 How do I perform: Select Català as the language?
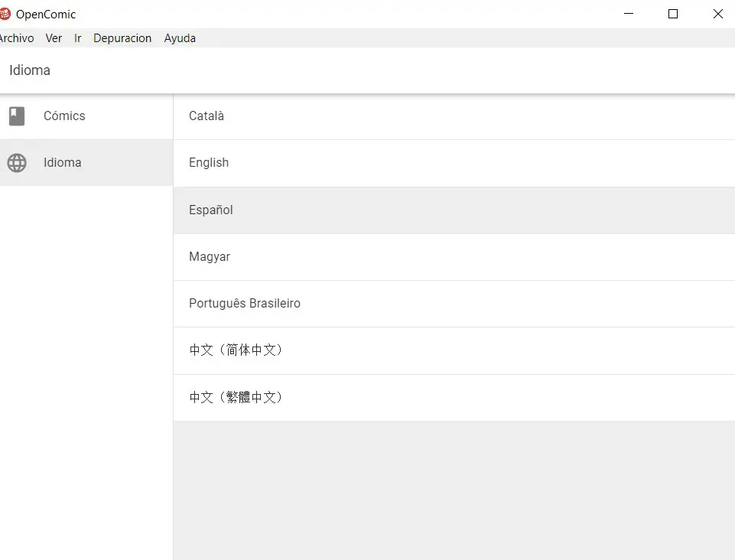point(207,116)
